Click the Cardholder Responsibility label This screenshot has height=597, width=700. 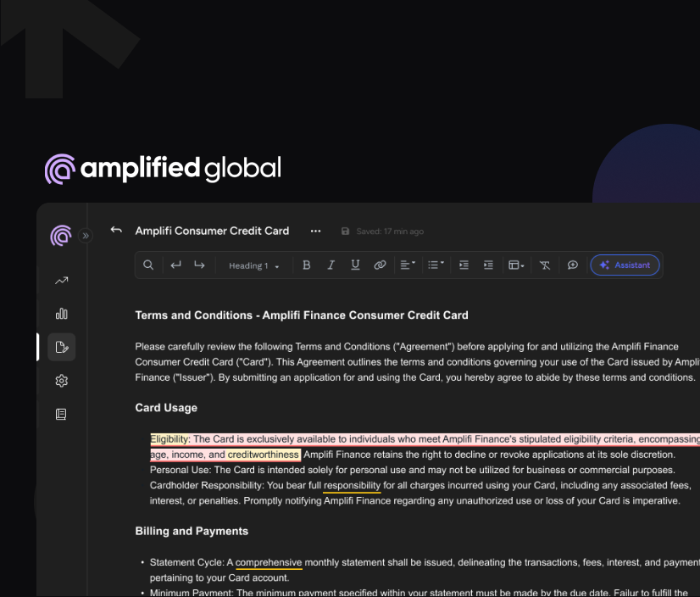coord(207,485)
